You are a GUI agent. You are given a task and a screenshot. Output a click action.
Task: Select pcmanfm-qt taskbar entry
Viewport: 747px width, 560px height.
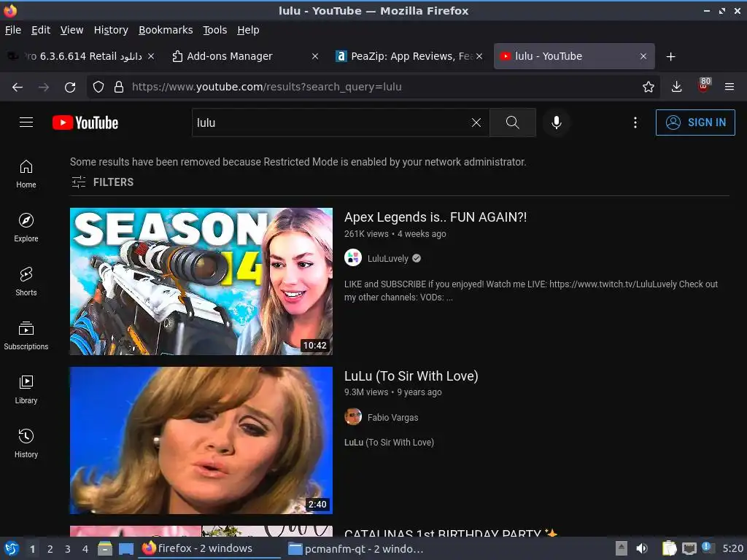tap(356, 548)
